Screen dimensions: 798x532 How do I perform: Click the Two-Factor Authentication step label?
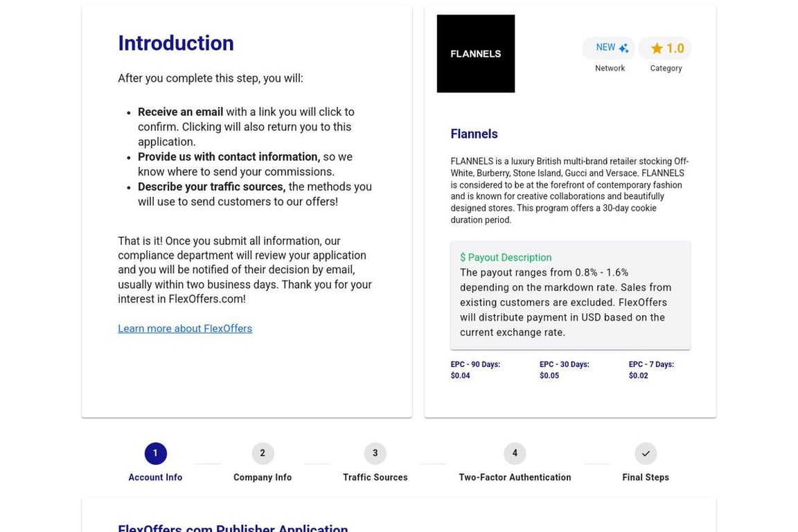coord(515,477)
